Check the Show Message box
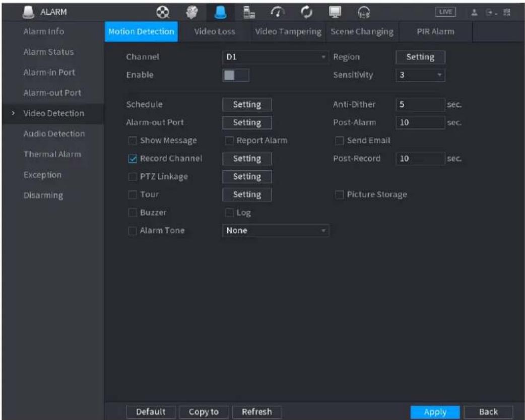The image size is (525, 420). [133, 141]
